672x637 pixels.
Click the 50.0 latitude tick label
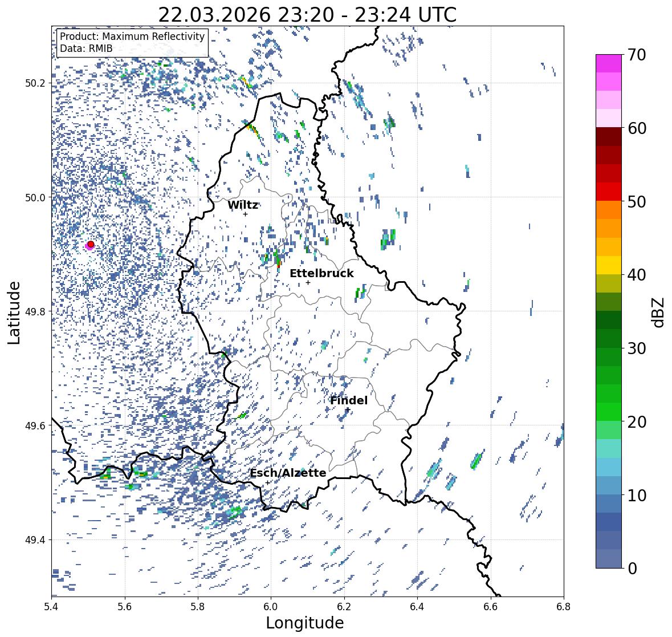(x=35, y=198)
